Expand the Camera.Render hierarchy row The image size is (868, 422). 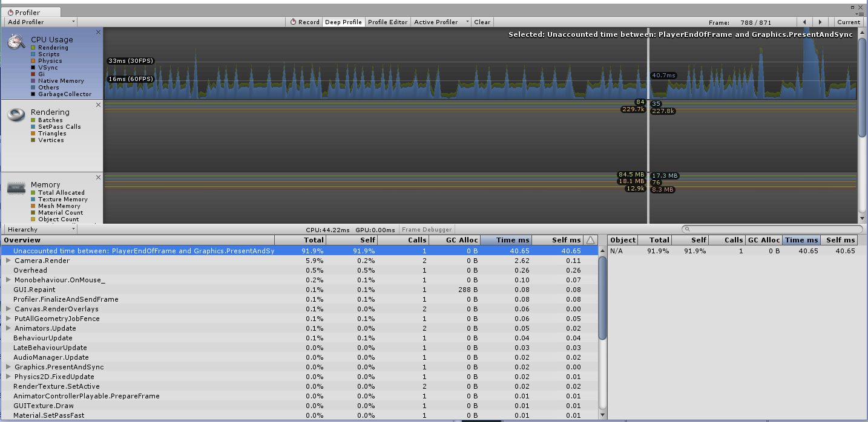point(7,261)
